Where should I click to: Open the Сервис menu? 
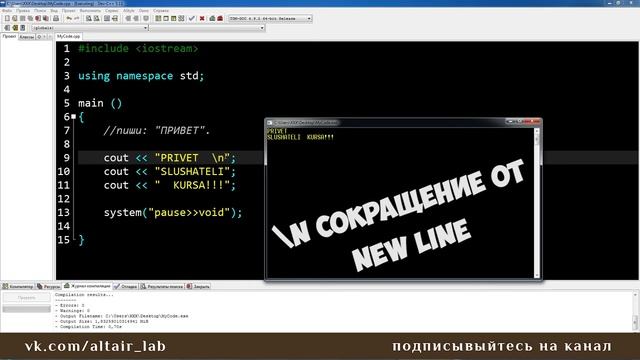[x=111, y=10]
